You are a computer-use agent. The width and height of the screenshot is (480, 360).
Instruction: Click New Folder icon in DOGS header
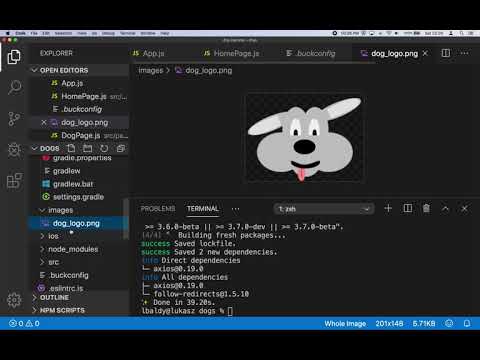(87, 148)
